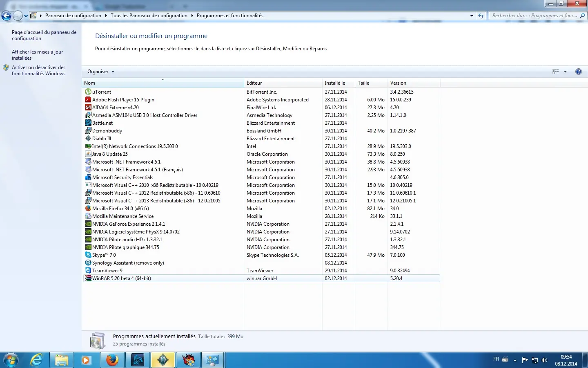Sort by the Installé le column header
Viewport: 588px width, 368px height.
coord(339,83)
